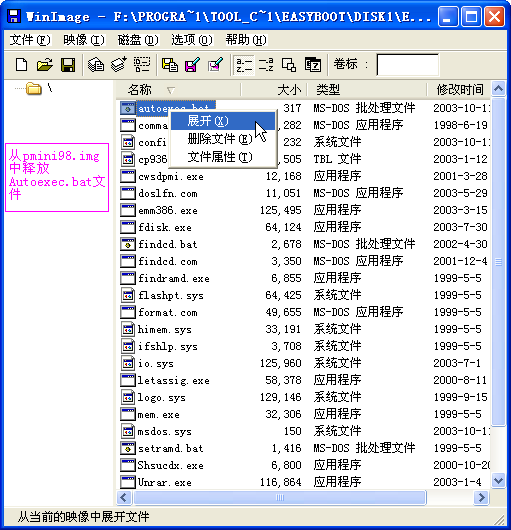Sort by the 大小 column header
The image size is (511, 530).
pos(274,90)
